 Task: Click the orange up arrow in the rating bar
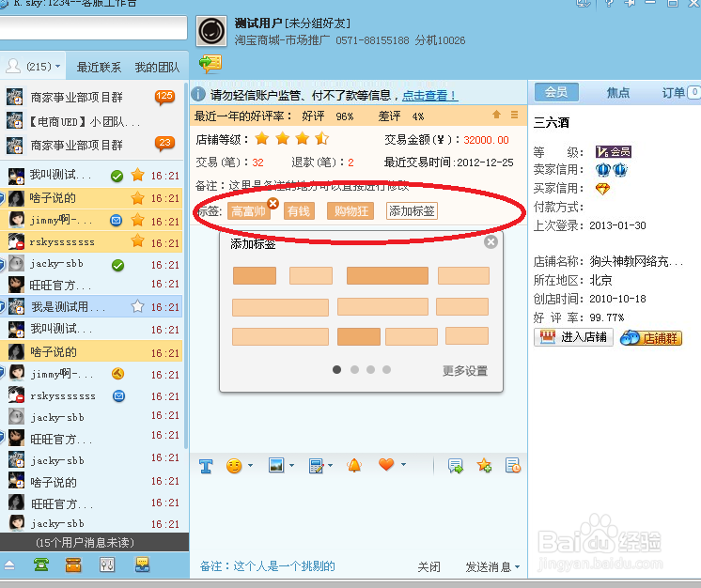click(496, 115)
